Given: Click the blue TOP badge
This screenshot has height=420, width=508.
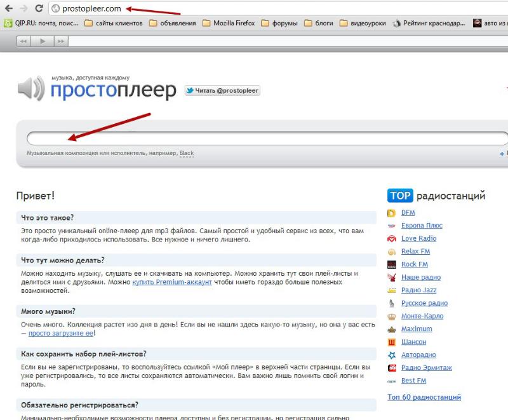Looking at the screenshot, I should pyautogui.click(x=400, y=196).
